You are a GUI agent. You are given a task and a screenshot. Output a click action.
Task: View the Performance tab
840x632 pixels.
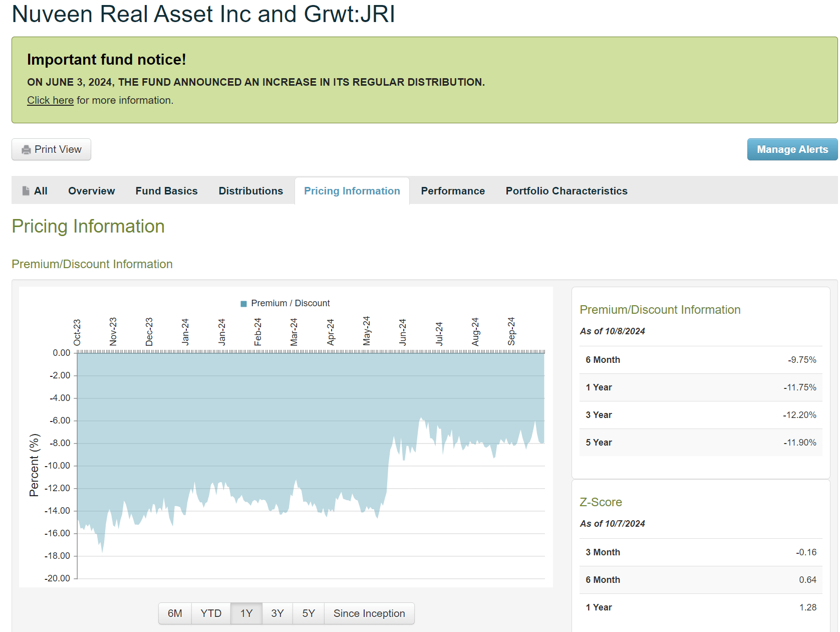coord(452,191)
